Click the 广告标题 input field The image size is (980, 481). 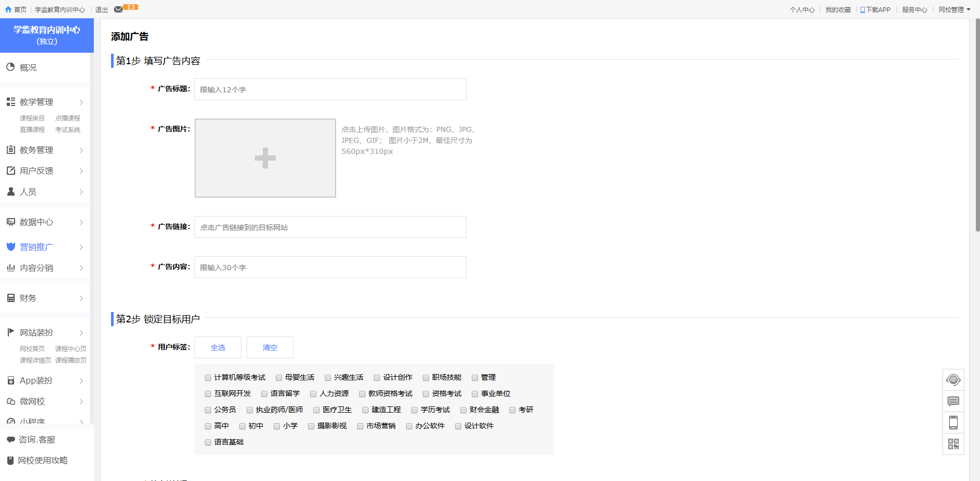coord(330,89)
